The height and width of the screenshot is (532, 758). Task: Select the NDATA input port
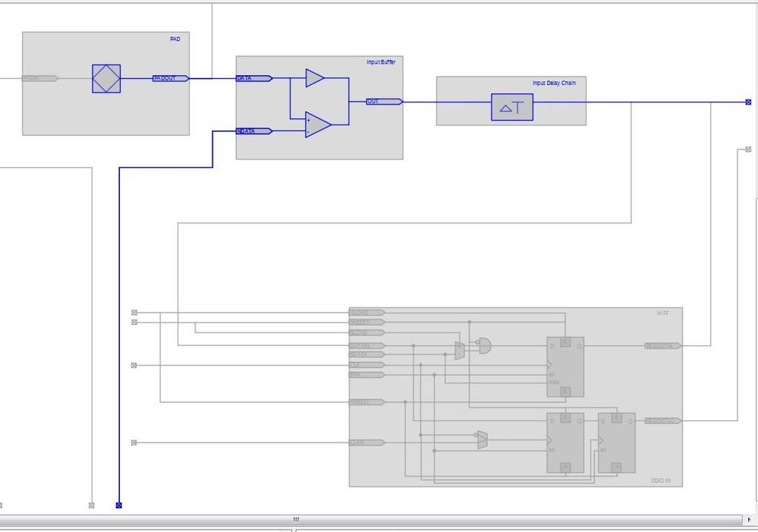tap(254, 131)
